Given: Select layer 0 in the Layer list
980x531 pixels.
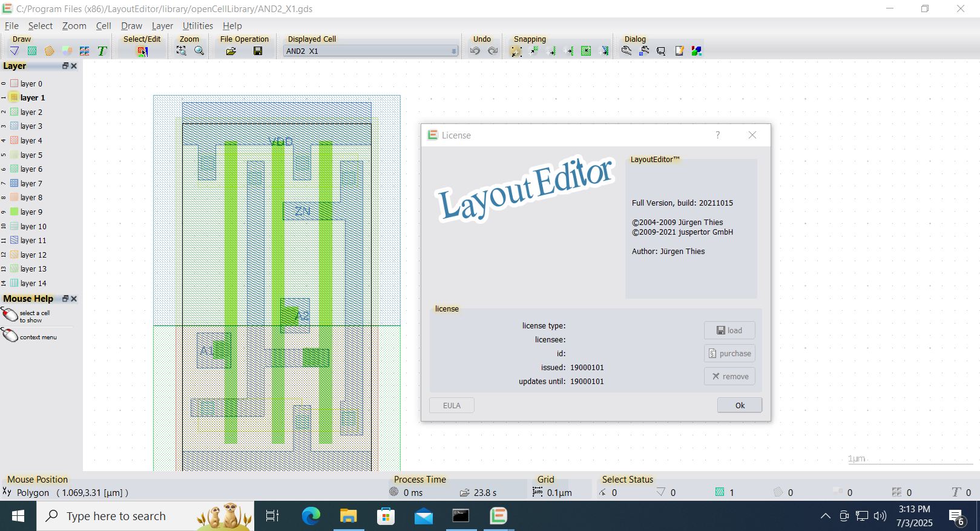Looking at the screenshot, I should tap(31, 83).
